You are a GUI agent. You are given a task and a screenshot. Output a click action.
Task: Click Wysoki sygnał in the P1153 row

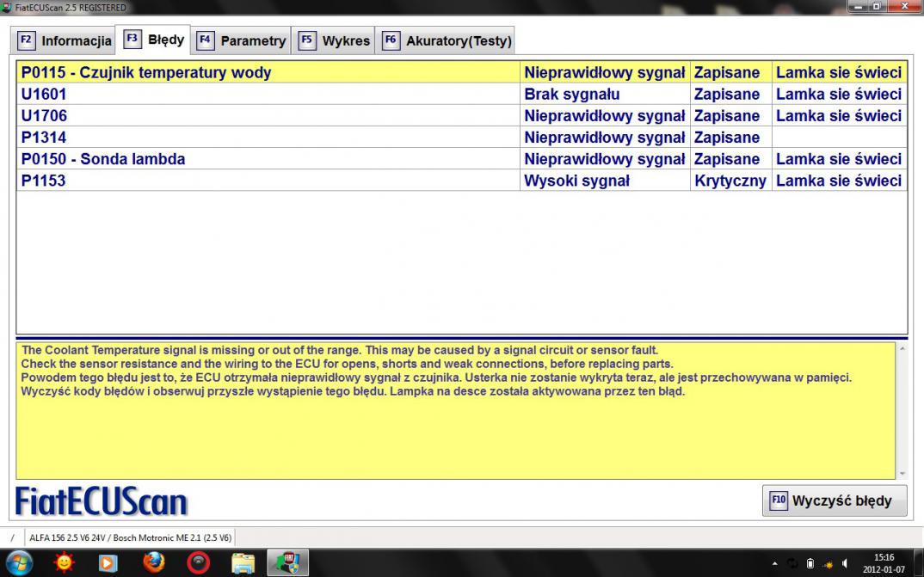577,181
